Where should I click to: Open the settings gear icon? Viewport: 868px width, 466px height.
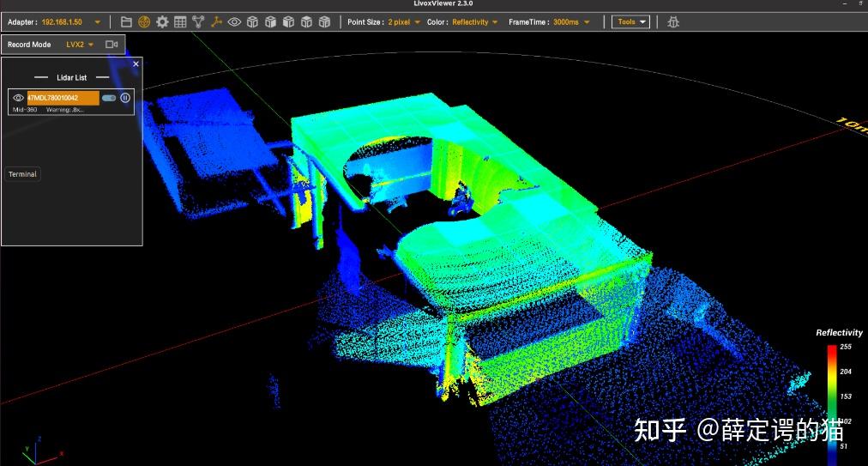click(162, 21)
